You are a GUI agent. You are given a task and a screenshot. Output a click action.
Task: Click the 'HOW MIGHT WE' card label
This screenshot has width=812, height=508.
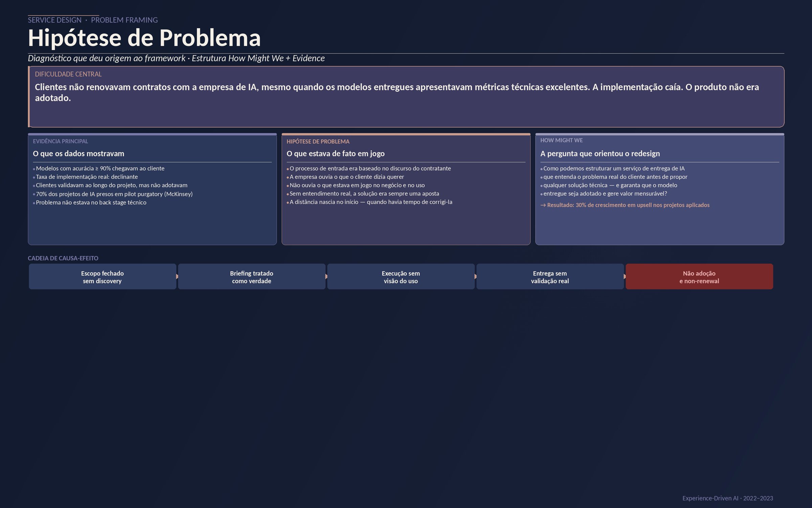coord(562,140)
